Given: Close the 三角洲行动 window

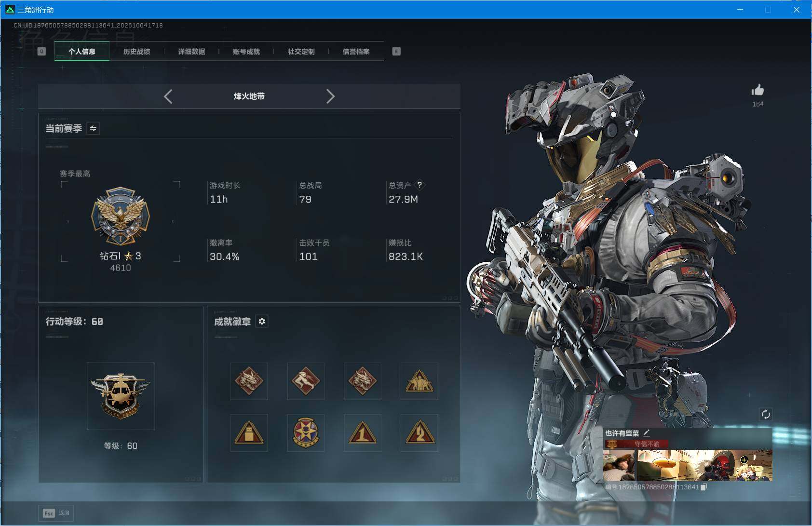Looking at the screenshot, I should pyautogui.click(x=797, y=10).
